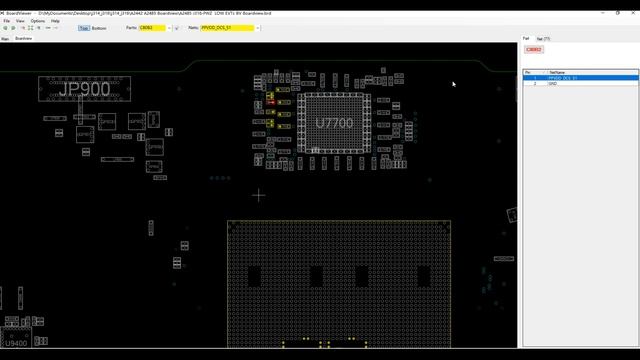Select the Net tab in side panel
640x360 pixels.
pos(543,39)
